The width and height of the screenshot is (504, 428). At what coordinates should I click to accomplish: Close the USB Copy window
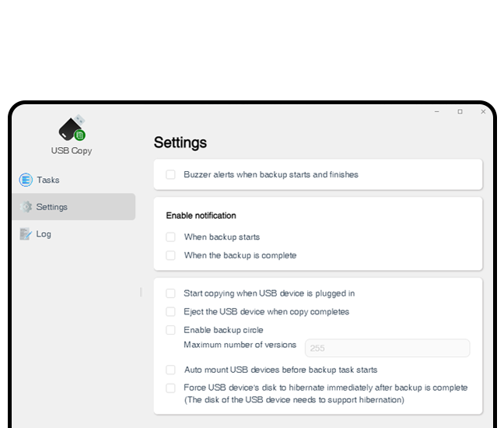pyautogui.click(x=483, y=112)
